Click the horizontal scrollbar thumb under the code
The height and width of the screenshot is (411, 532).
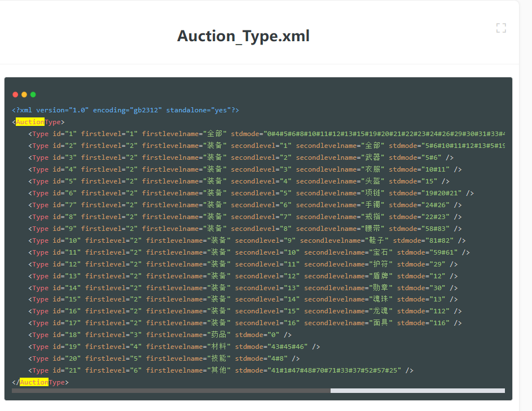170,390
